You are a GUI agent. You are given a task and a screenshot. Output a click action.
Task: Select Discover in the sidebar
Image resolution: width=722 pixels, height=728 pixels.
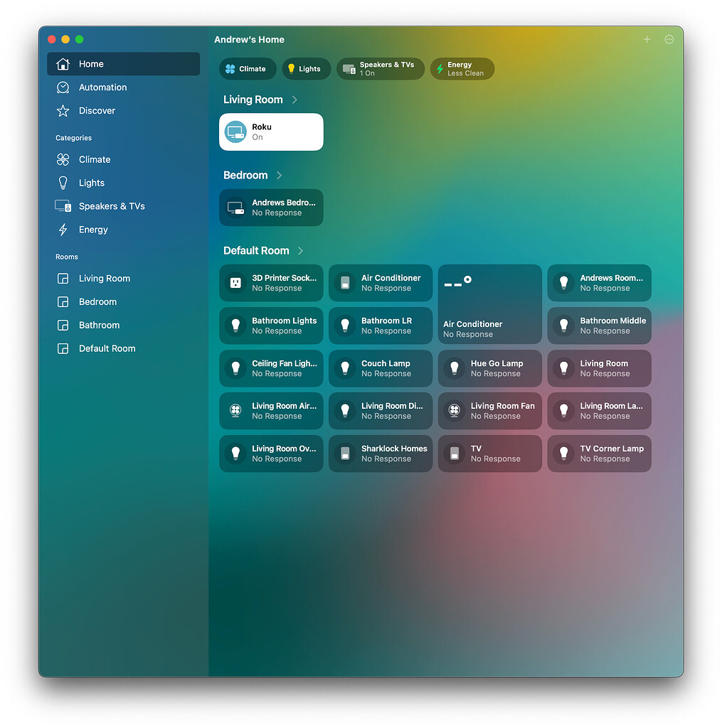coord(124,111)
